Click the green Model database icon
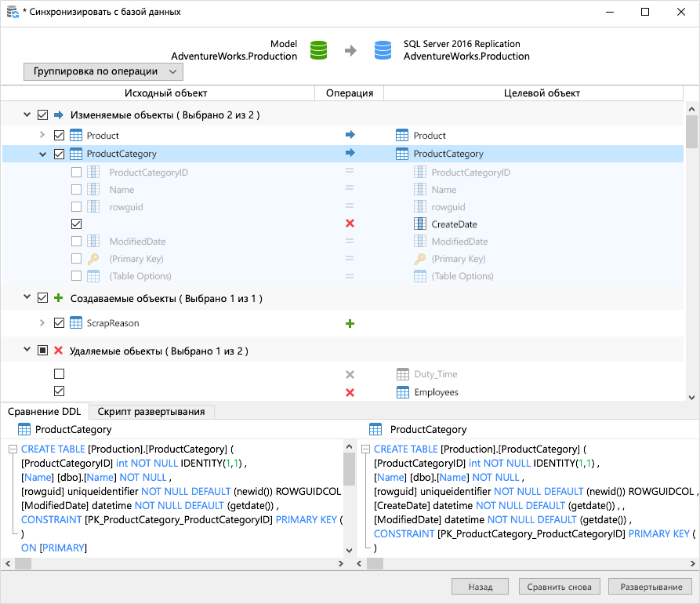The image size is (700, 604). [318, 50]
